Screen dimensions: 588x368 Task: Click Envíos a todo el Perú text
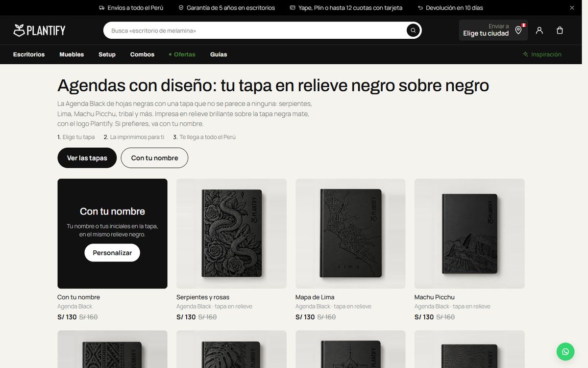[135, 8]
